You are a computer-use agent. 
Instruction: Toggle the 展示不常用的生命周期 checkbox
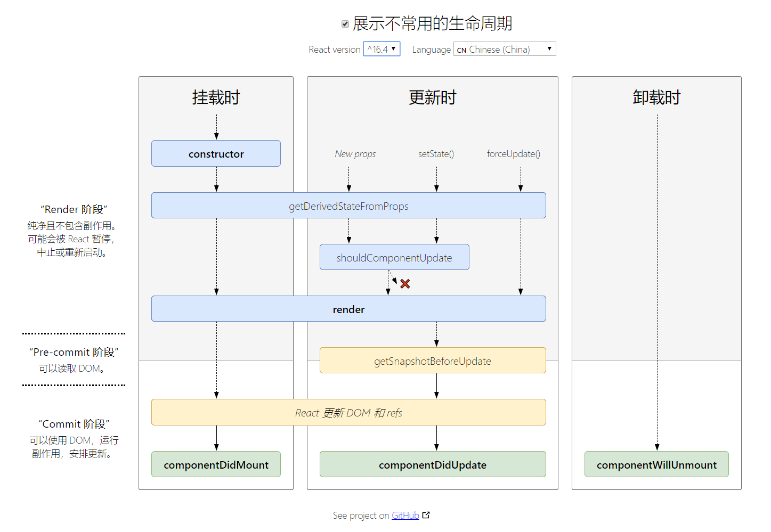[345, 24]
